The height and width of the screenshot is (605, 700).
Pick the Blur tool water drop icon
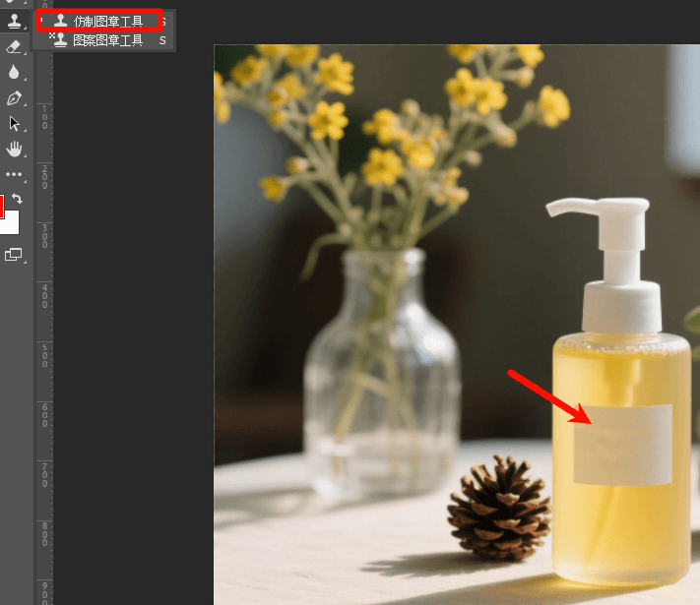(14, 72)
